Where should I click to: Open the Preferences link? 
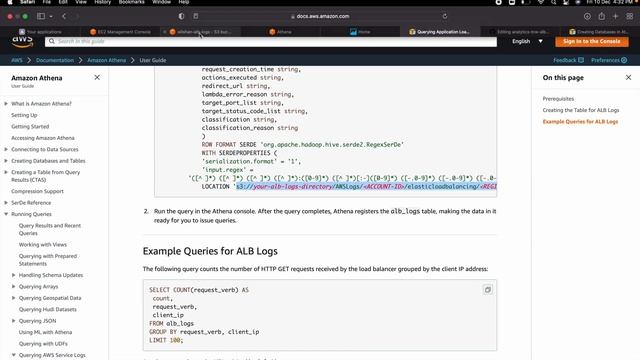[x=609, y=60]
